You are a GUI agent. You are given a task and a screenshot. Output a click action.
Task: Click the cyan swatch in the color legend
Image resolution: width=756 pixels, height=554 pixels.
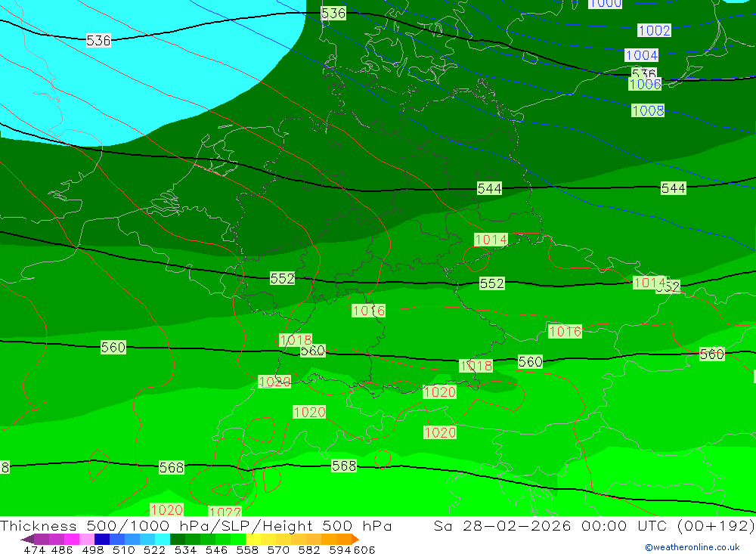tap(163, 539)
